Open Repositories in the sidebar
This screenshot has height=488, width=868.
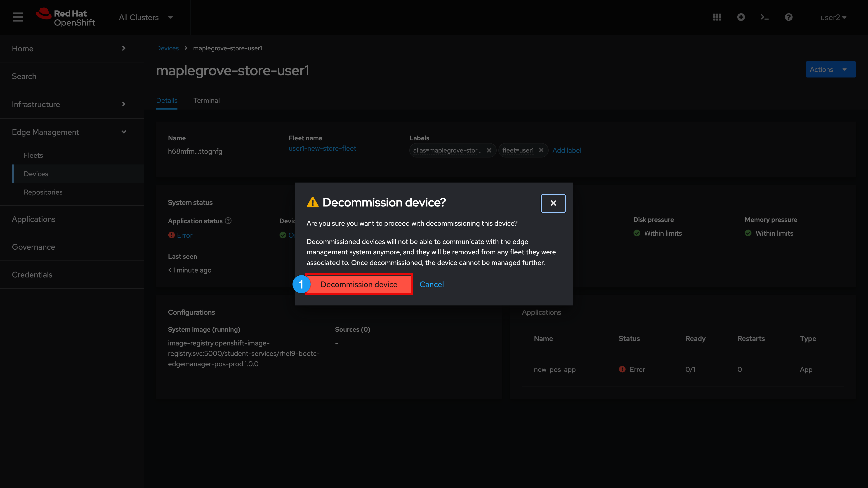(x=78, y=192)
